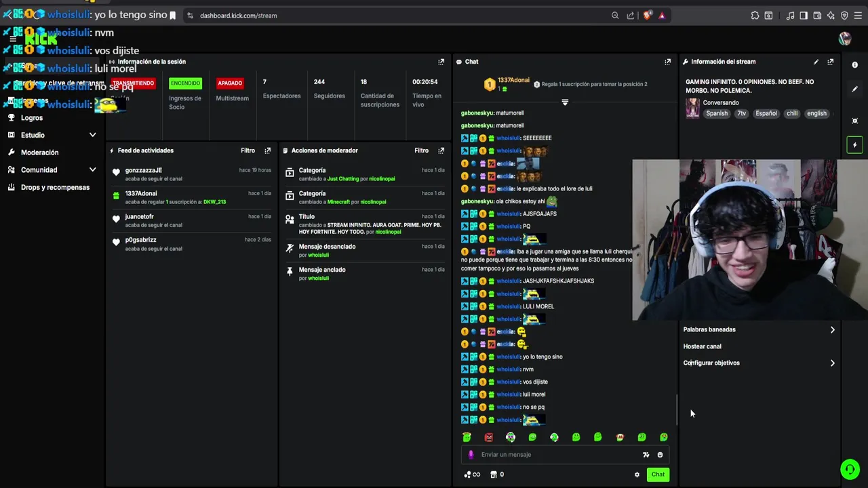Open the smiley emoji picker
This screenshot has height=488, width=868.
pyautogui.click(x=660, y=455)
